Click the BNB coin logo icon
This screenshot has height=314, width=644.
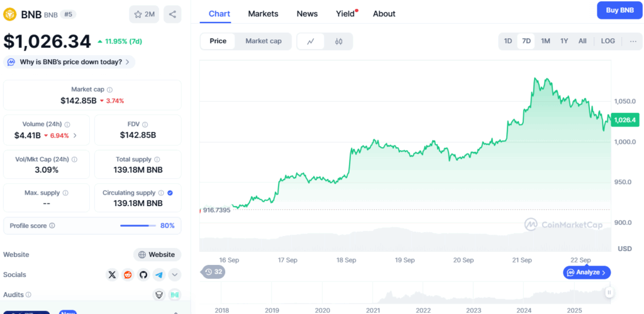coord(10,14)
